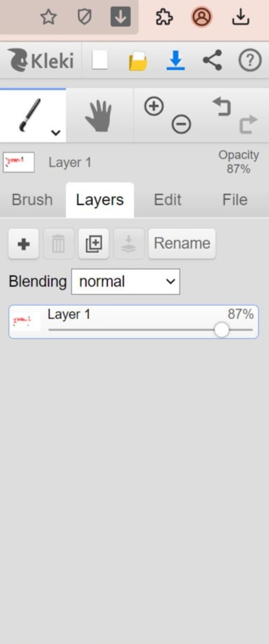Duplicate the current layer

[94, 244]
